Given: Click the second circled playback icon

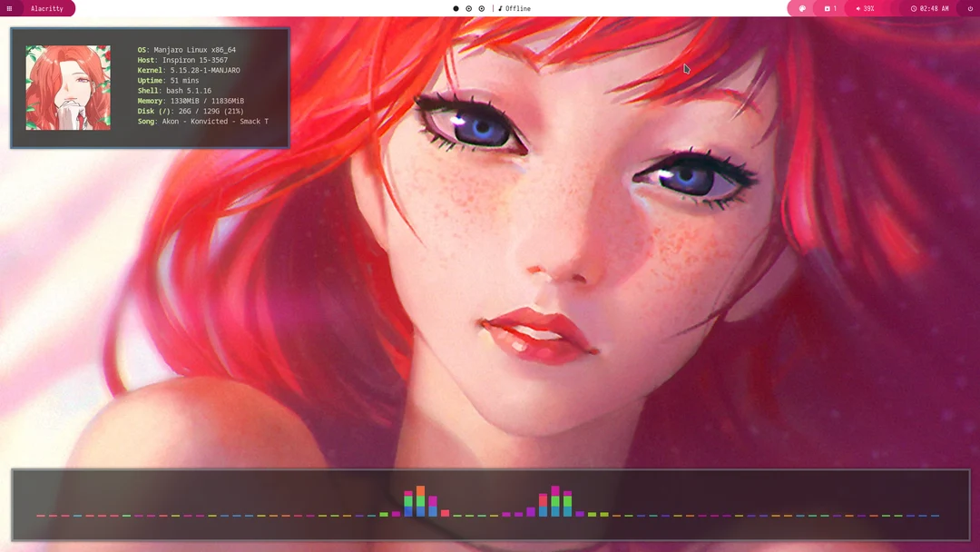Looking at the screenshot, I should tap(480, 8).
